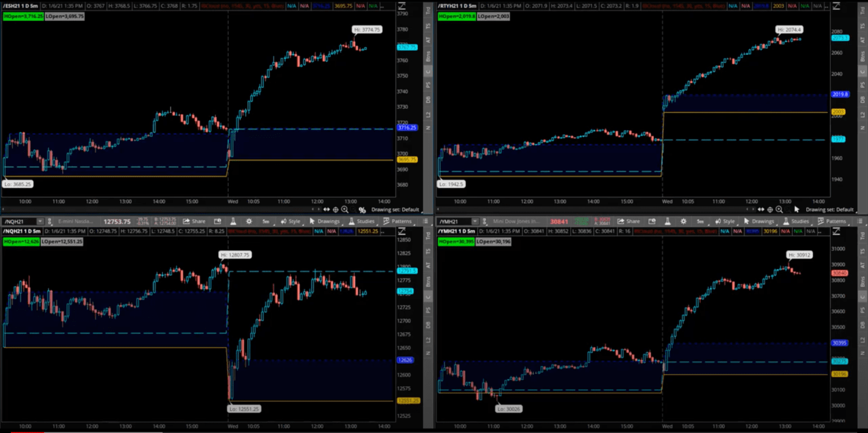868x433 pixels.
Task: Toggle the TS sidebar button on the /NQ chart
Action: 428,251
